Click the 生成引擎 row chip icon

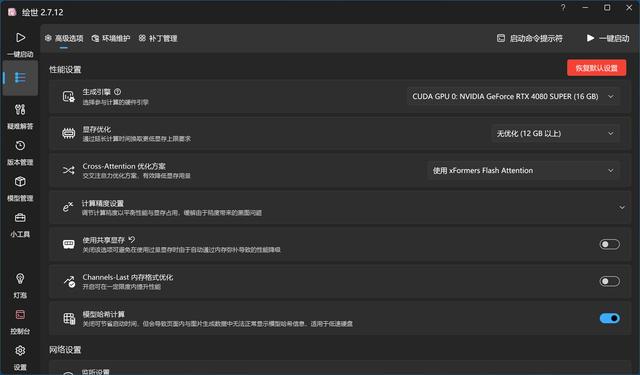[69, 96]
